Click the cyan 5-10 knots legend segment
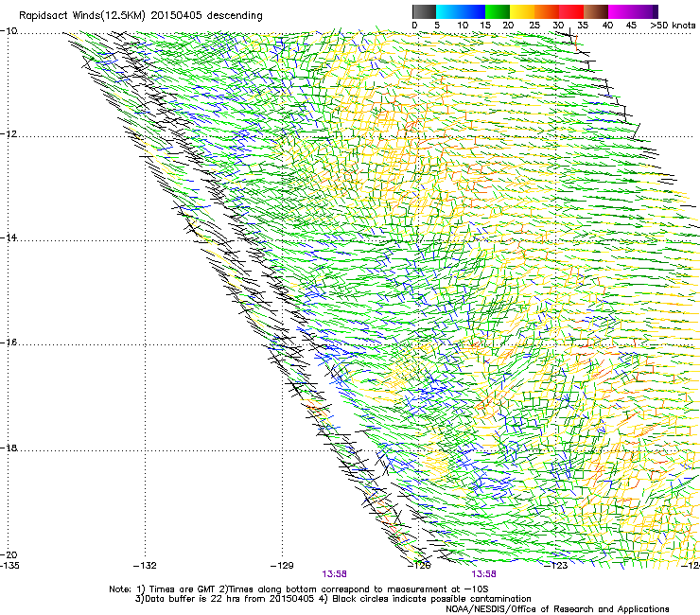The width and height of the screenshot is (700, 615). (x=448, y=11)
